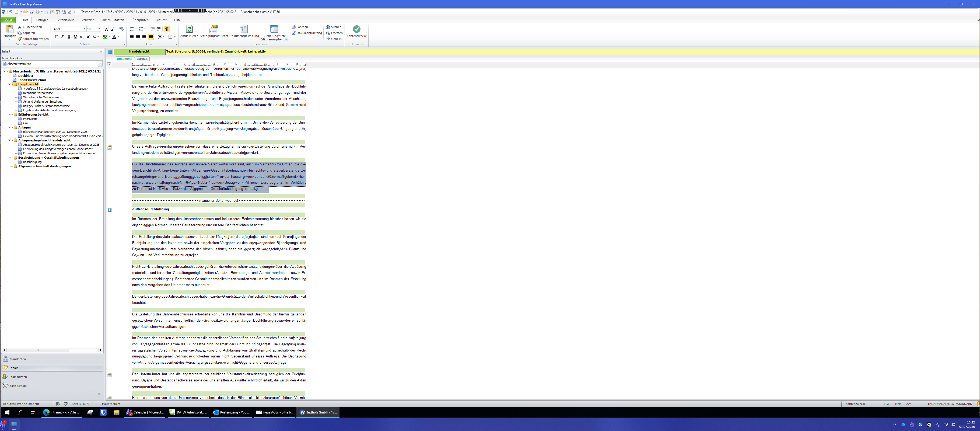Increase paragraph indent
This screenshot has width=980, height=431.
tap(159, 29)
